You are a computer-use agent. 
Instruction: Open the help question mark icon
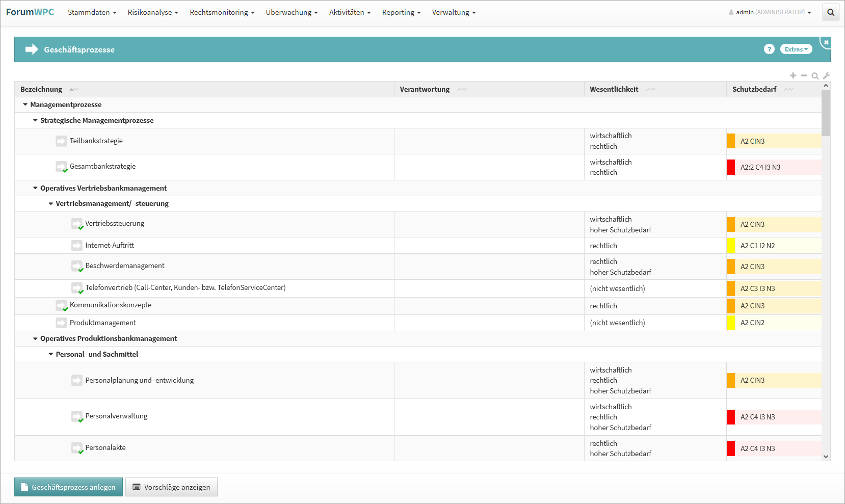(x=769, y=49)
